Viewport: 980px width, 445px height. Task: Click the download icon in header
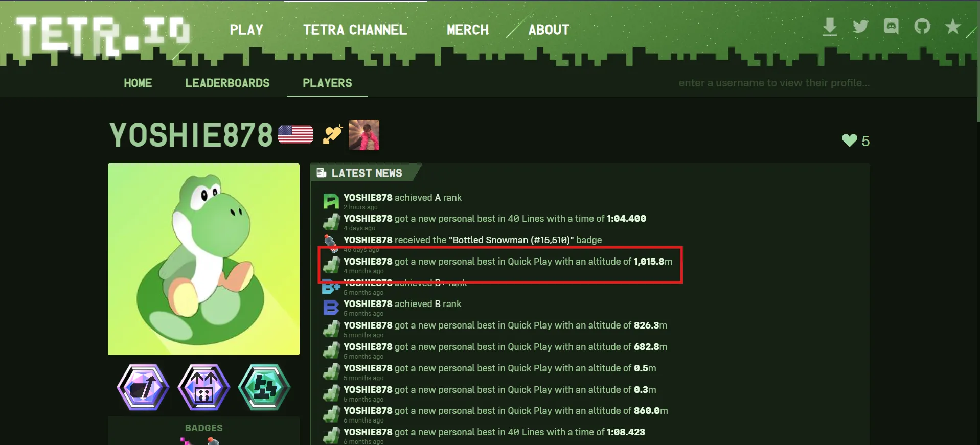pos(830,27)
